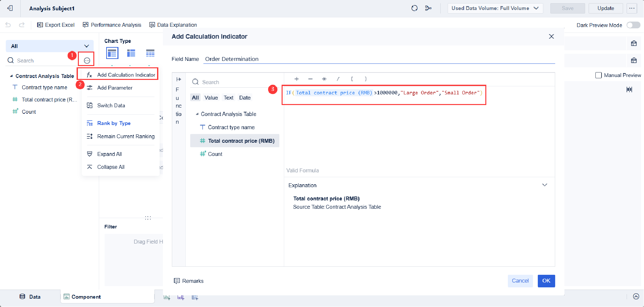The width and height of the screenshot is (644, 307).
Task: Add a table component using bottom table icon
Action: click(x=181, y=297)
